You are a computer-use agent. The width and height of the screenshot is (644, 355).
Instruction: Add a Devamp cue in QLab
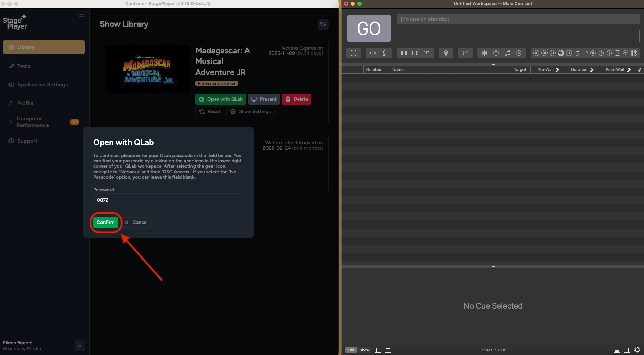pyautogui.click(x=577, y=53)
